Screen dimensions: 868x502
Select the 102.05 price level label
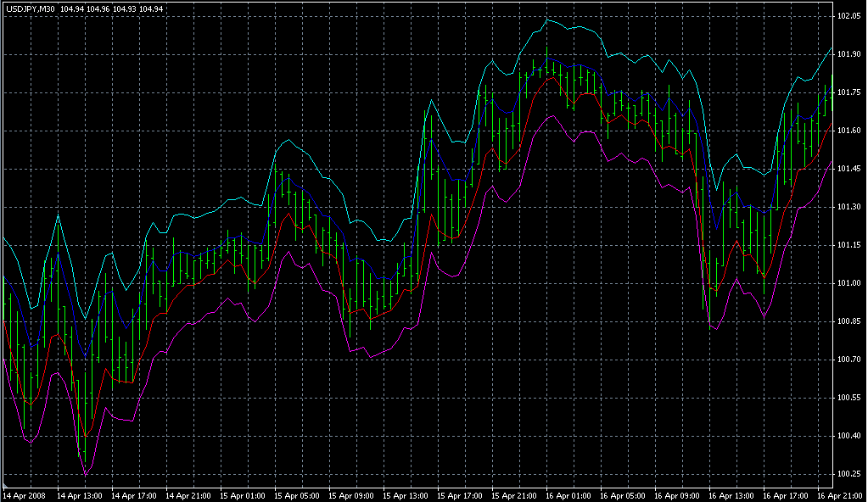(849, 16)
